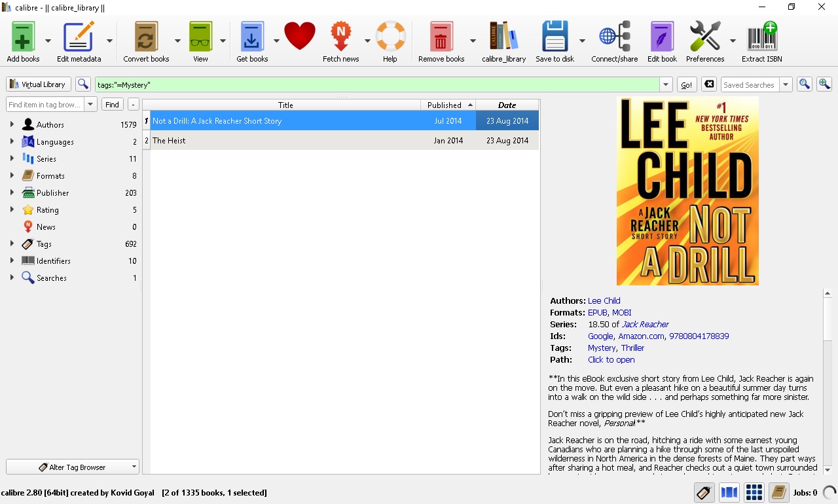Click the Find button in tag browser
The width and height of the screenshot is (838, 504).
tap(113, 105)
